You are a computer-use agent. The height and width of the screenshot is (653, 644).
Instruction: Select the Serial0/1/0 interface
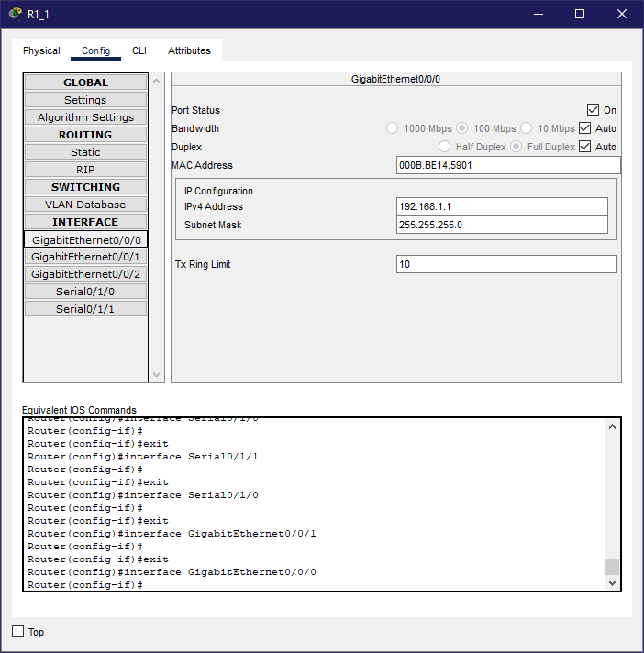[85, 292]
